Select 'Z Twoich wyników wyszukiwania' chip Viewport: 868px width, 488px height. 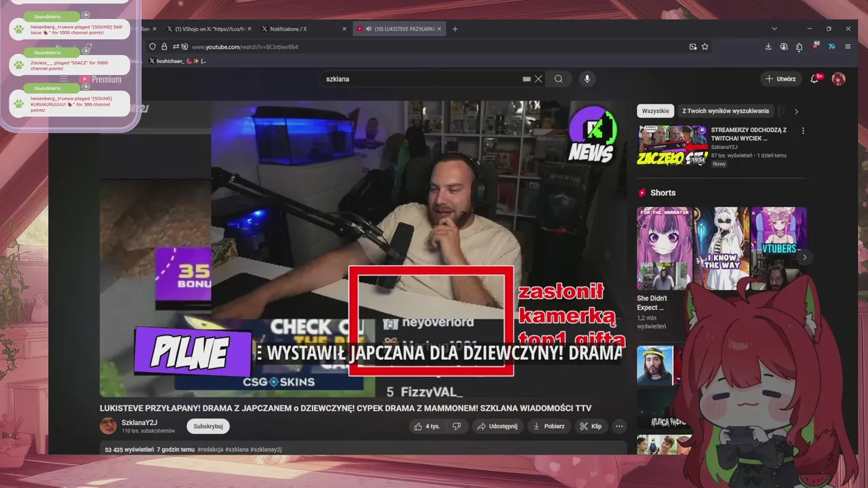726,111
